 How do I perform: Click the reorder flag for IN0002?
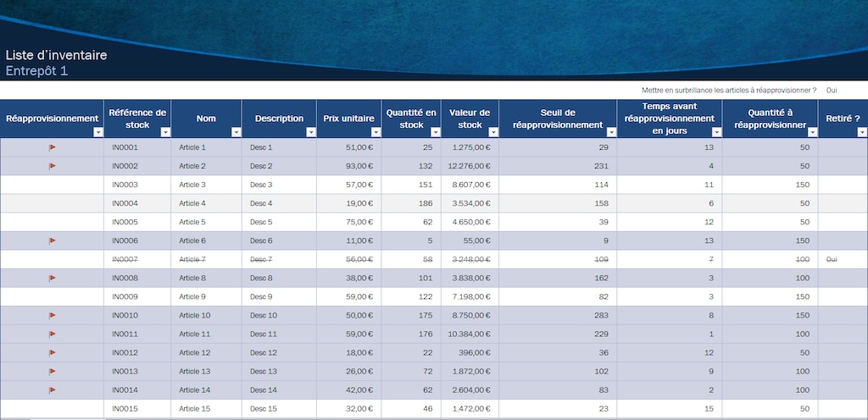[52, 166]
